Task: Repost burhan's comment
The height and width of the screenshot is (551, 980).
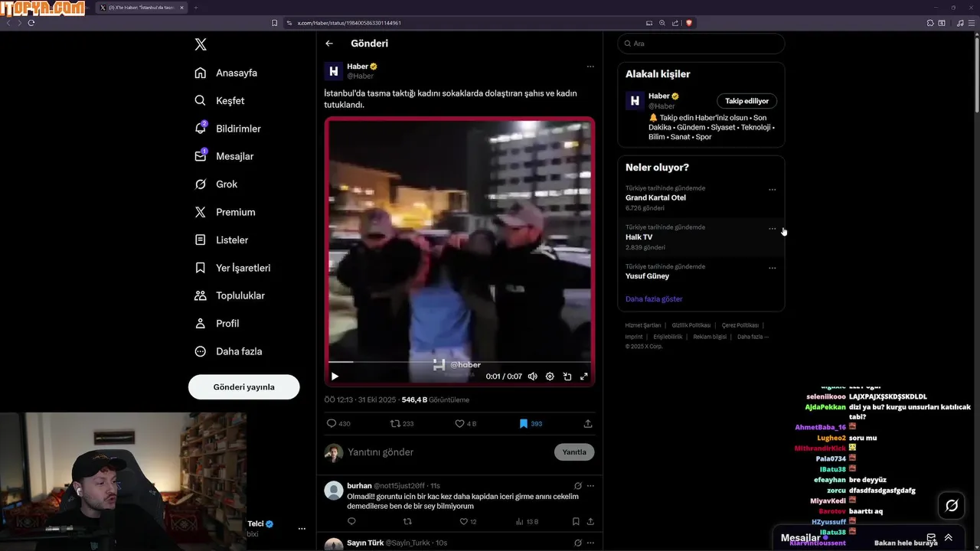Action: (407, 521)
